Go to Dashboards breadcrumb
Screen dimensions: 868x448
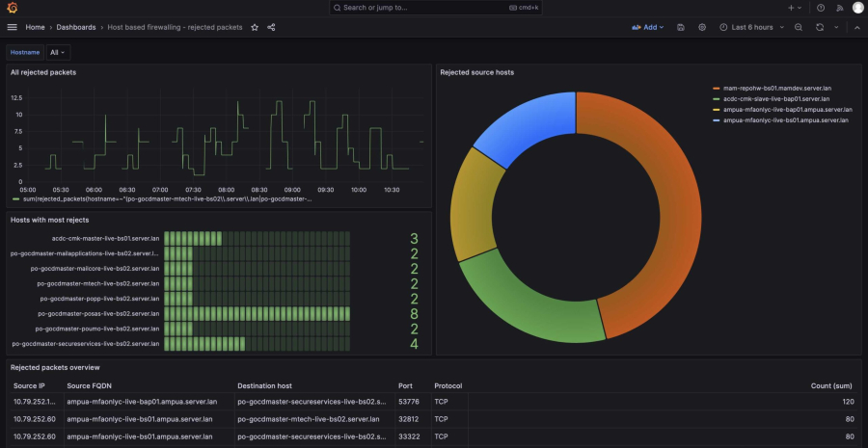tap(75, 27)
